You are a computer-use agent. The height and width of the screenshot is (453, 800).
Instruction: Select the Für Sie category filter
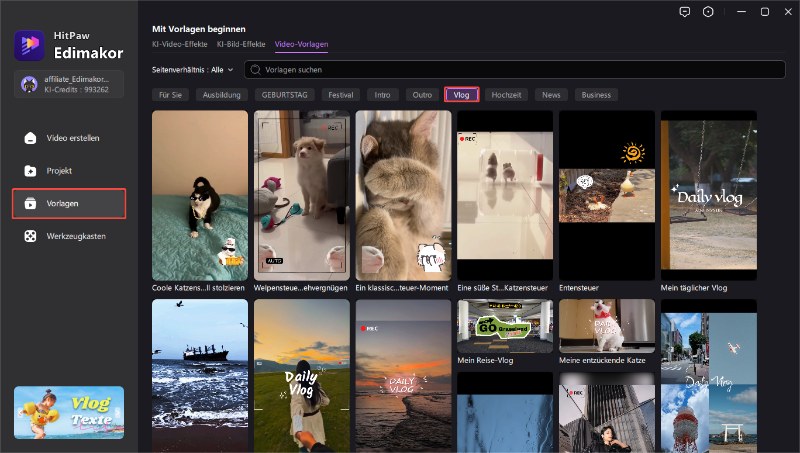(x=171, y=95)
